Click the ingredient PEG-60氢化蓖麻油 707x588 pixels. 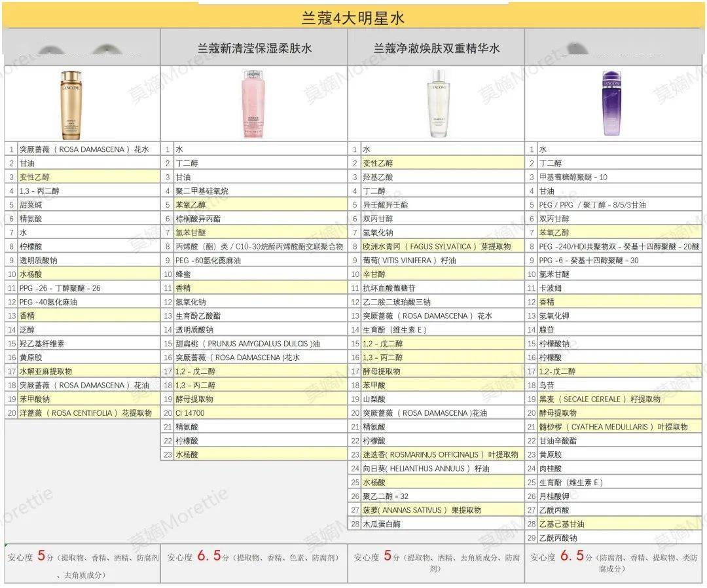coord(209,261)
